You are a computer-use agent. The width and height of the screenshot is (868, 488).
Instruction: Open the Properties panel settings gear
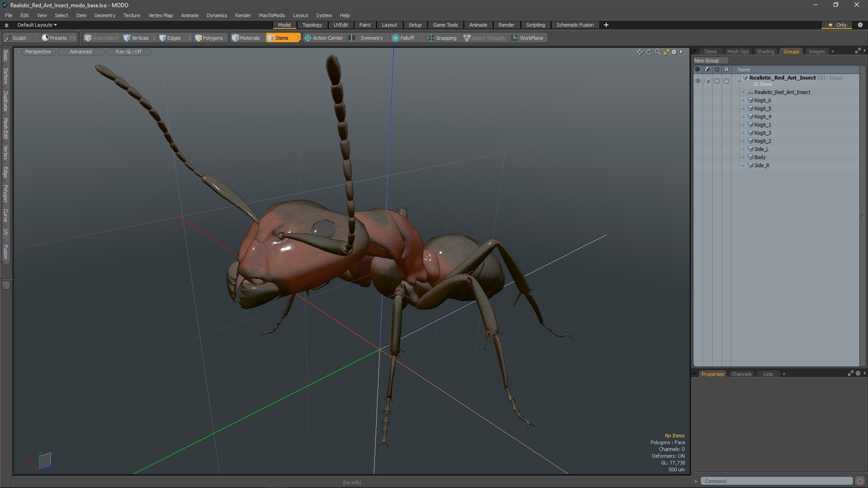click(x=858, y=374)
